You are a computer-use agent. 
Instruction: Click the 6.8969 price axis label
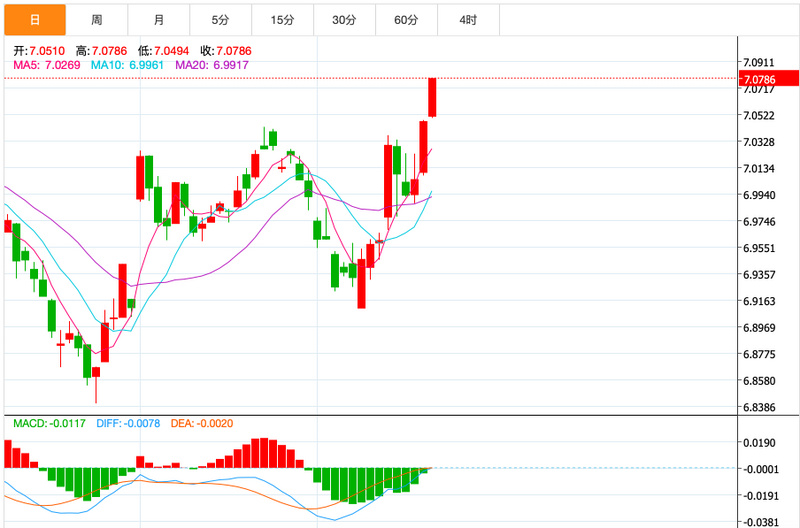pos(759,328)
